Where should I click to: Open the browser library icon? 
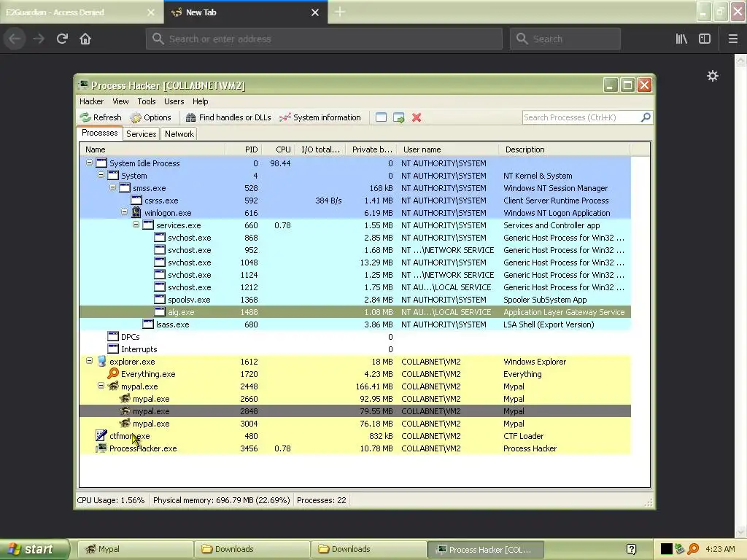pyautogui.click(x=681, y=39)
